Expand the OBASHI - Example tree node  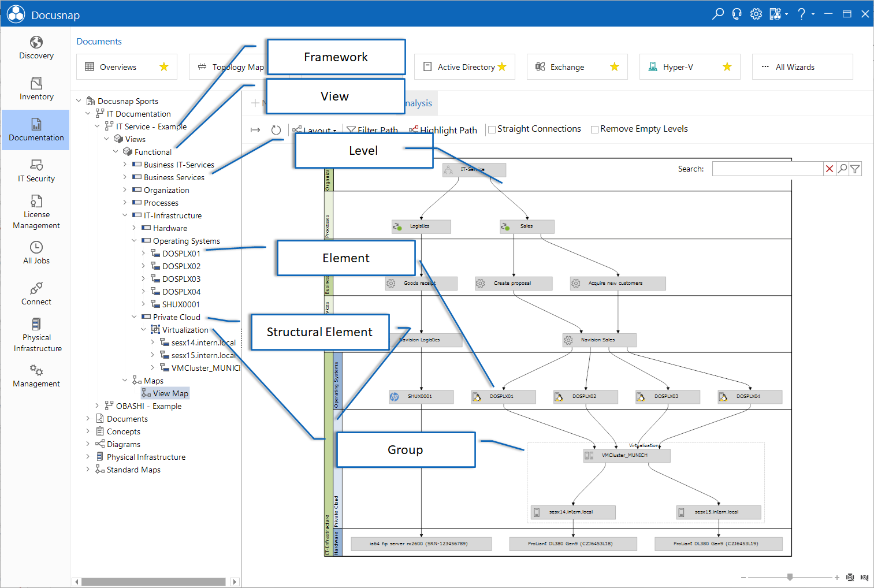[97, 405]
